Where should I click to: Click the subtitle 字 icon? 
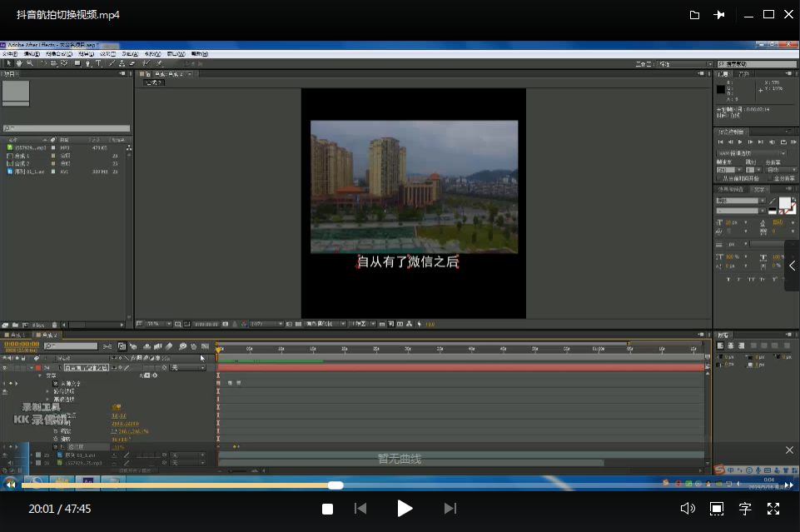[x=745, y=509]
